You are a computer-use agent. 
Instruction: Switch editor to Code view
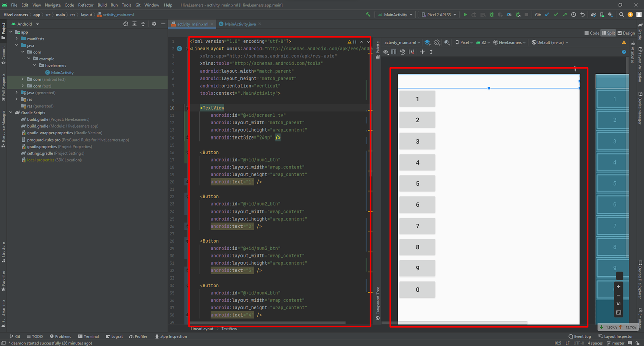tap(592, 33)
